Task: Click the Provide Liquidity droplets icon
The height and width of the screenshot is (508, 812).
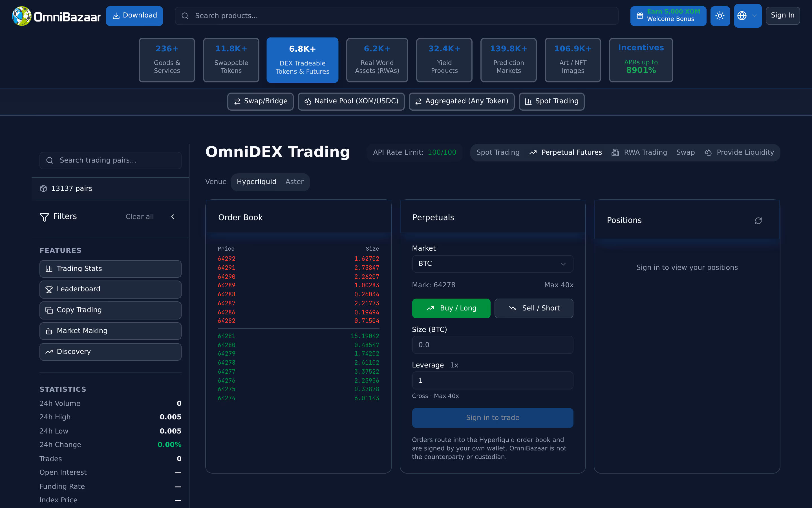Action: 708,152
